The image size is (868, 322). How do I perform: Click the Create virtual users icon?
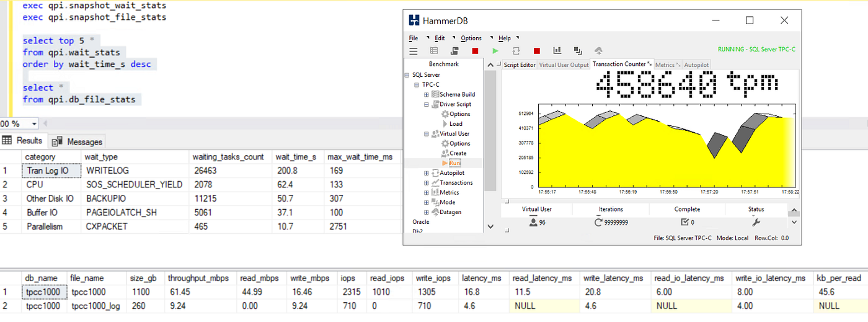tap(445, 153)
